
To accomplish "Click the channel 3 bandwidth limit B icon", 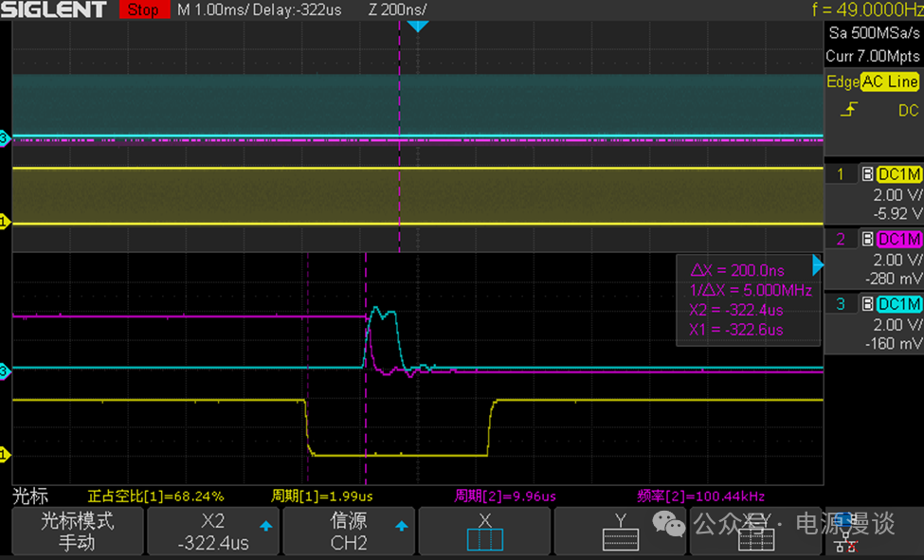I will pos(866,304).
